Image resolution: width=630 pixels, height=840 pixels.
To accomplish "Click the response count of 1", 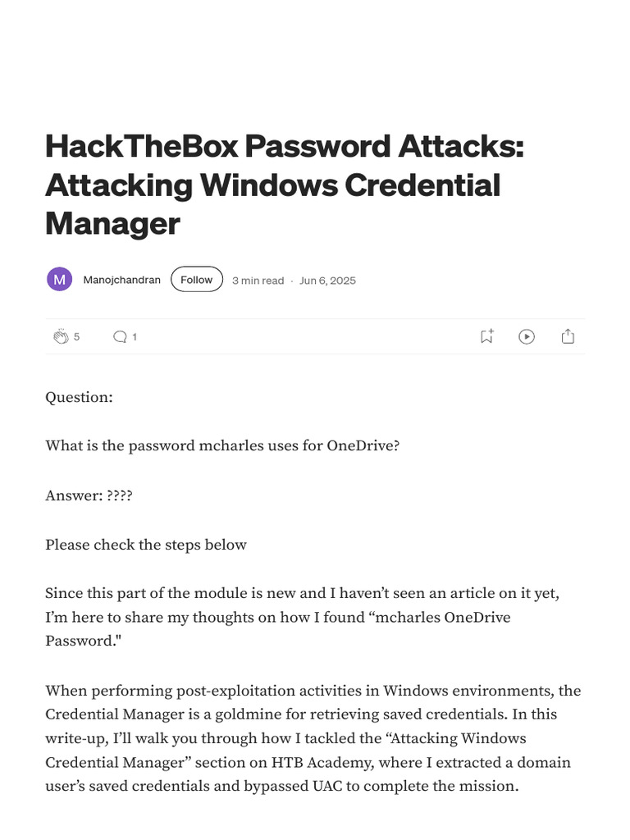I will point(135,336).
